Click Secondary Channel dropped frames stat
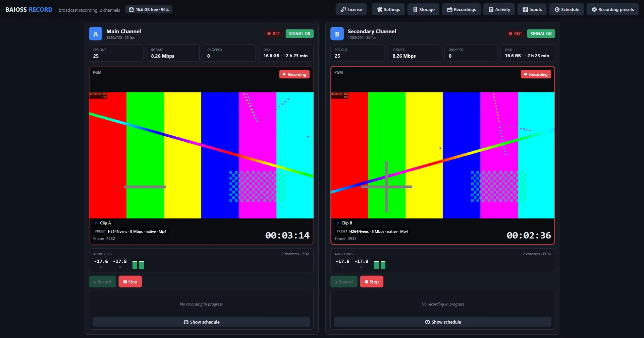Screen dimensions: 644x338 [x=471, y=53]
